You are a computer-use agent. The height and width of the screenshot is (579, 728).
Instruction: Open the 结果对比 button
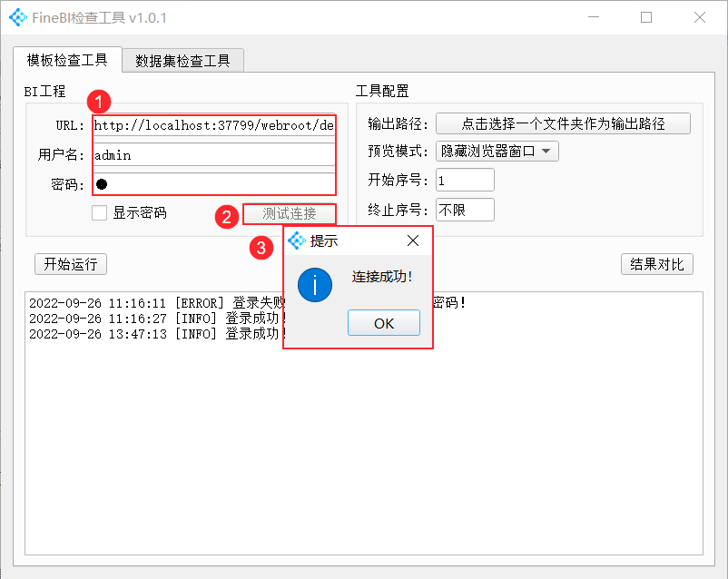pos(657,264)
